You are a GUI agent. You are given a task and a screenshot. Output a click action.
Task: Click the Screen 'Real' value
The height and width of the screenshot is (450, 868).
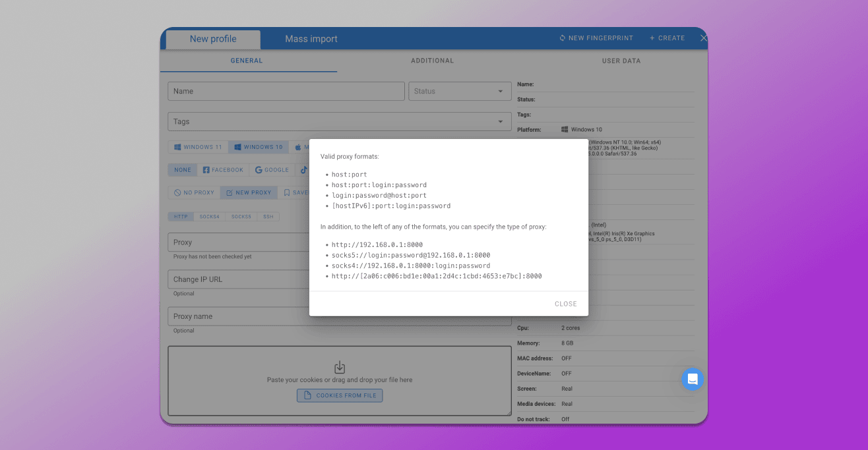click(x=567, y=389)
